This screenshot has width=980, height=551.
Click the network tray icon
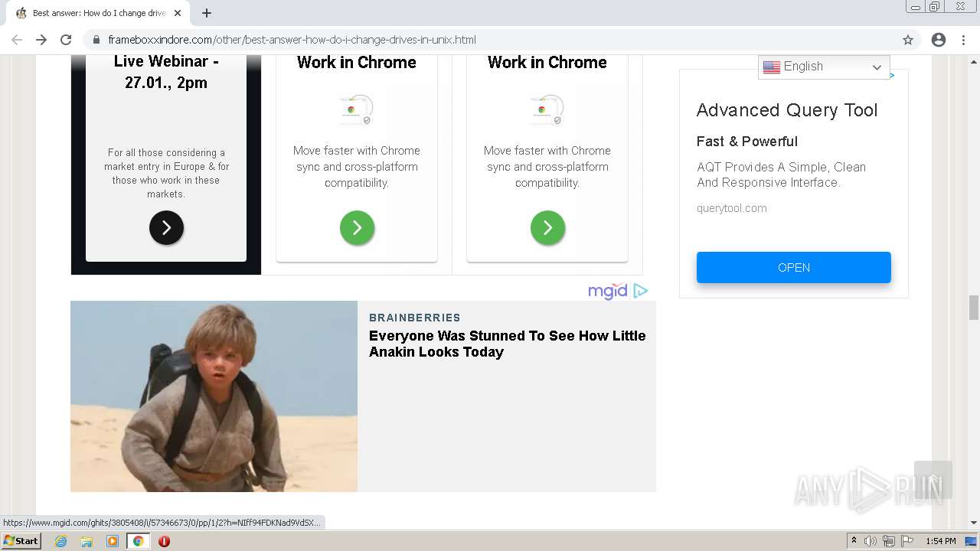pos(889,541)
